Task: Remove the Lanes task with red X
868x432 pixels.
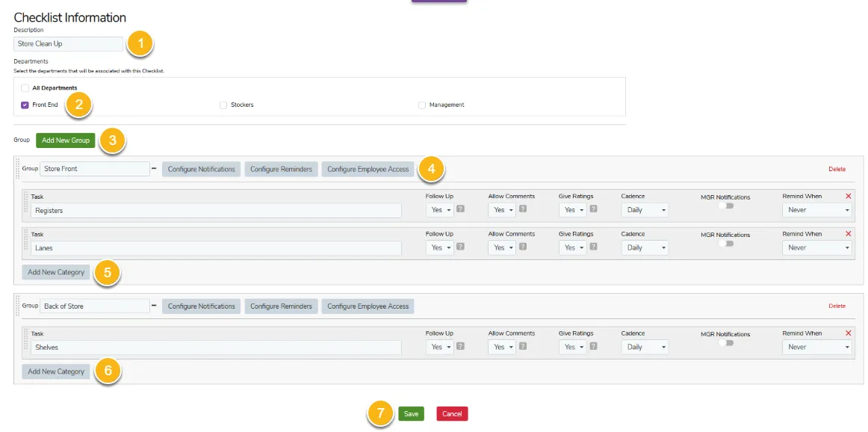Action: click(848, 234)
